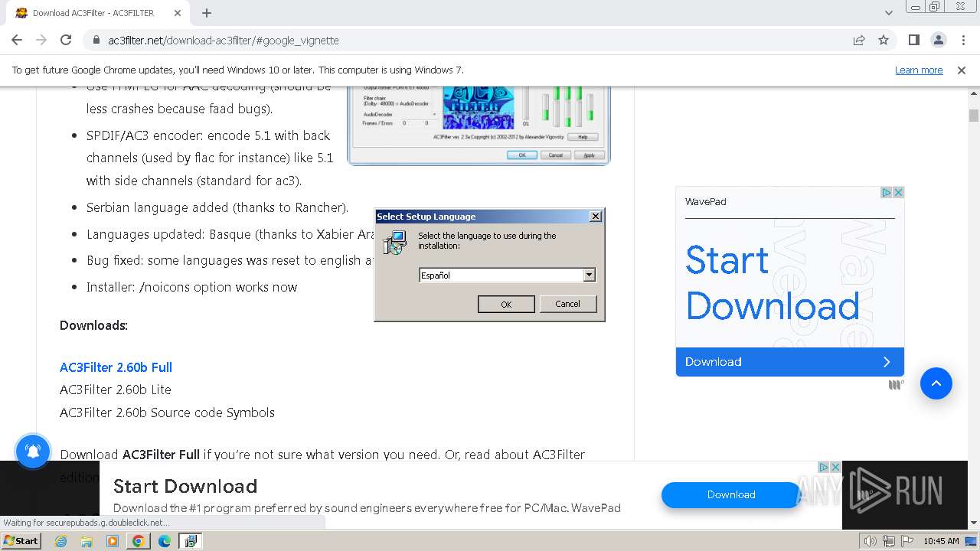Screen dimensions: 980x551
Task: Open tab search chevron
Action: pos(889,13)
